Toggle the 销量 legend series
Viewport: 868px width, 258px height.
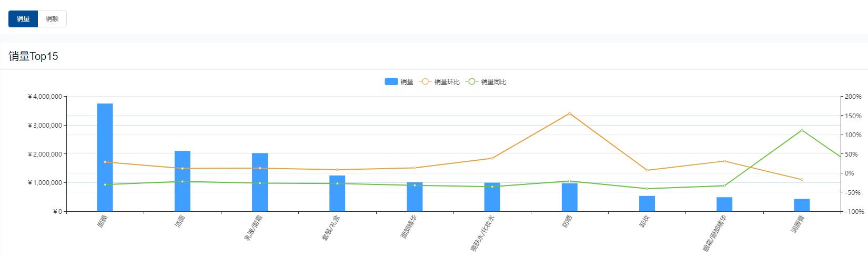[x=399, y=82]
